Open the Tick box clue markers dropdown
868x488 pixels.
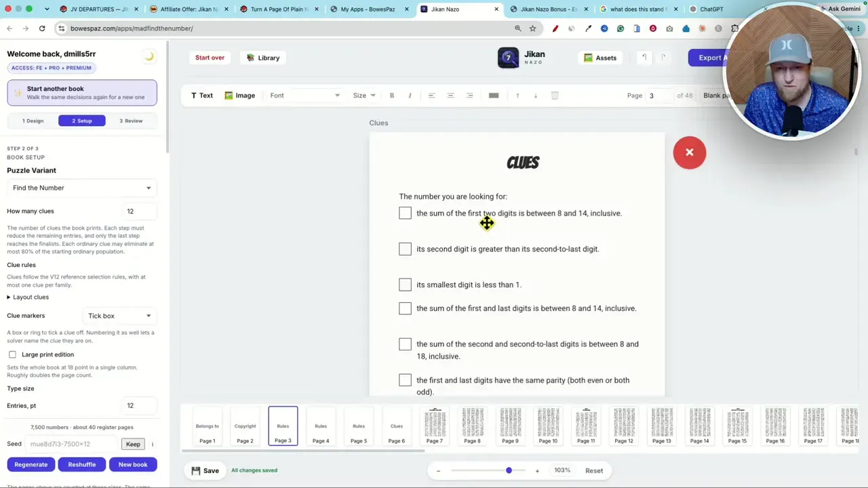[119, 316]
